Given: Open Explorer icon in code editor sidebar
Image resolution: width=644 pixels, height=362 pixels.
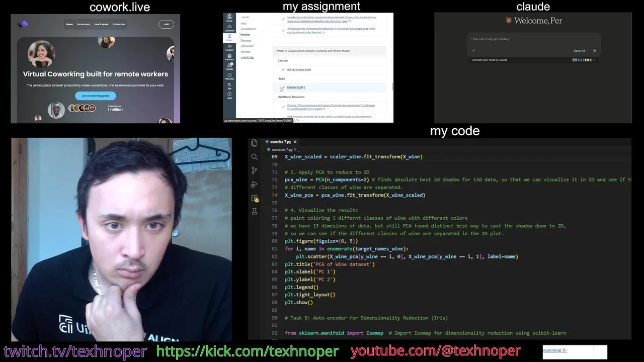Looking at the screenshot, I should coord(254,143).
